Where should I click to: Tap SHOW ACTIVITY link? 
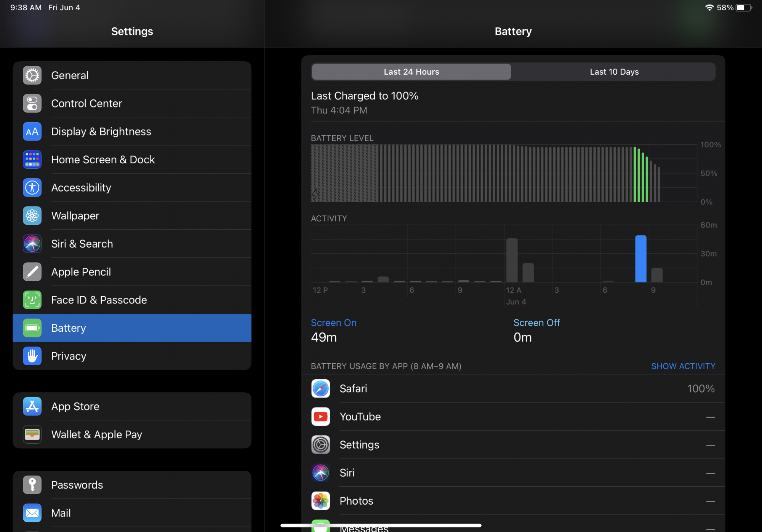[683, 366]
